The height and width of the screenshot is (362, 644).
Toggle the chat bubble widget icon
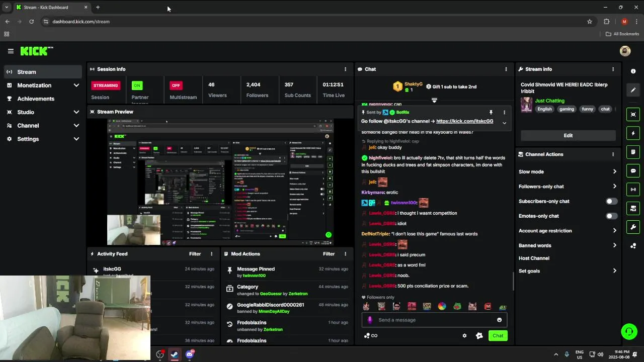633,171
